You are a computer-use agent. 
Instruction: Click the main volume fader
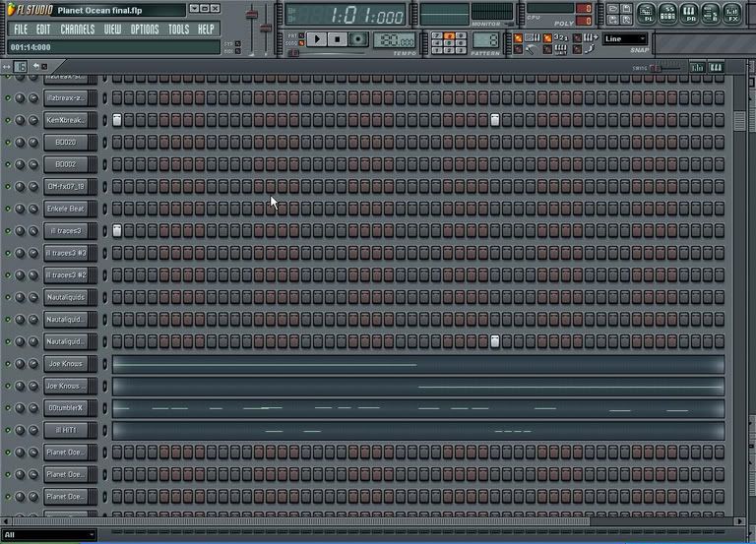click(x=251, y=16)
